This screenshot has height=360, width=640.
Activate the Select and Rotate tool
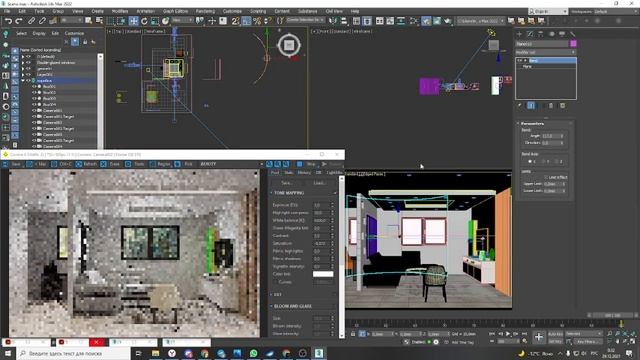tap(144, 20)
